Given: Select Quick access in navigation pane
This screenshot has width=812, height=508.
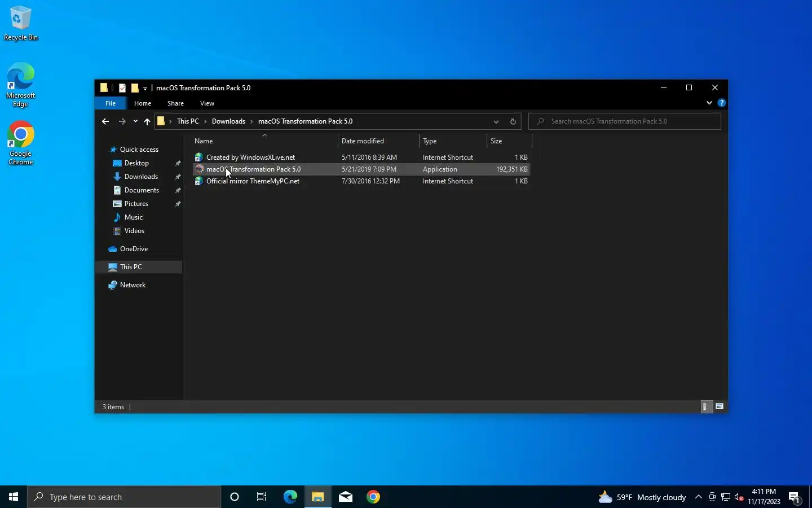Looking at the screenshot, I should click(x=139, y=150).
